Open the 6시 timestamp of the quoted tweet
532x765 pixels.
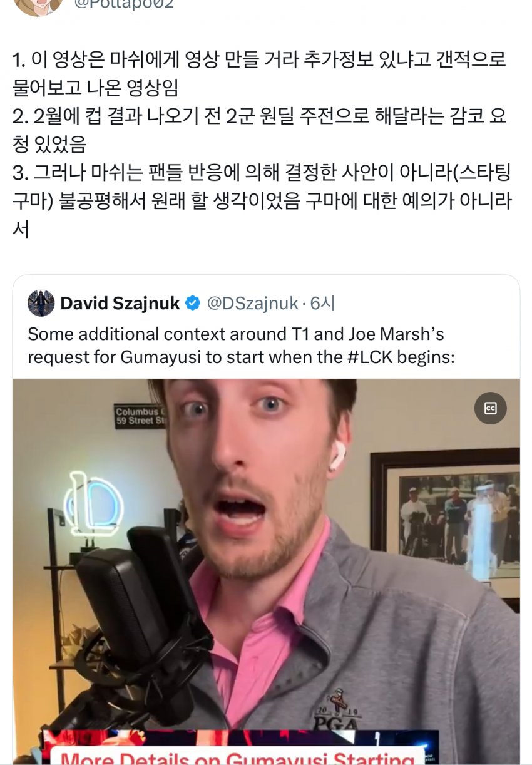click(x=322, y=304)
